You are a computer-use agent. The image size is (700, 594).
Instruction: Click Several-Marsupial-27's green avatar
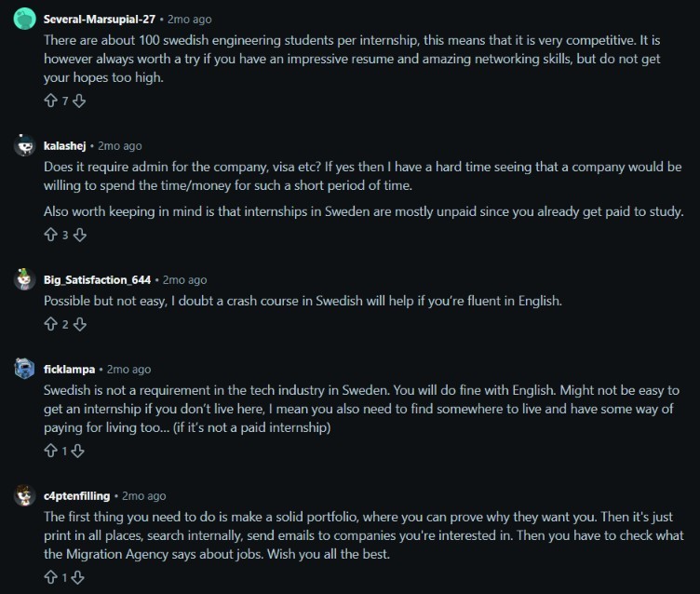(24, 19)
